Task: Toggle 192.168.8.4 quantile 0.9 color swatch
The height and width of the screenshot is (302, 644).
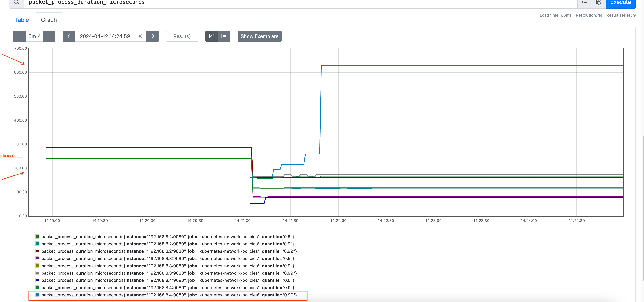Action: [x=37, y=288]
